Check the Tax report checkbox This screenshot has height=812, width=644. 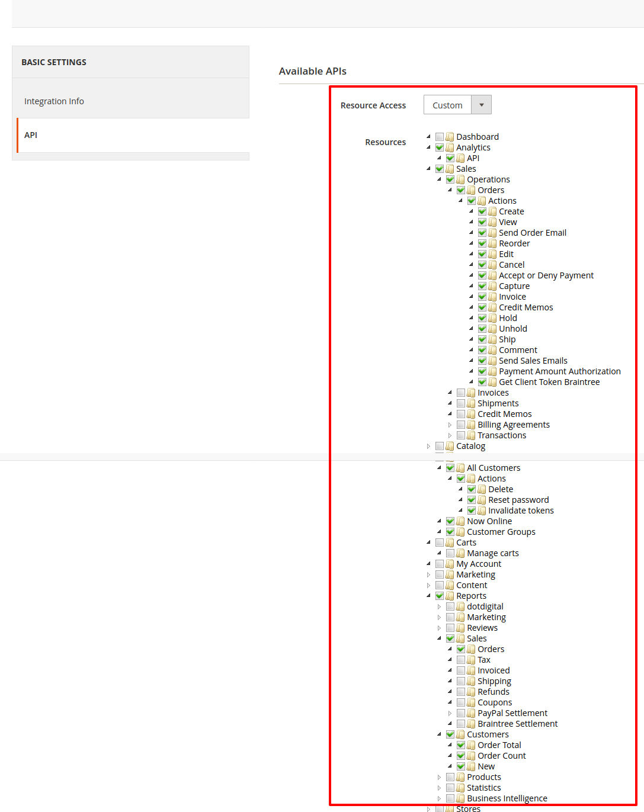click(x=461, y=660)
